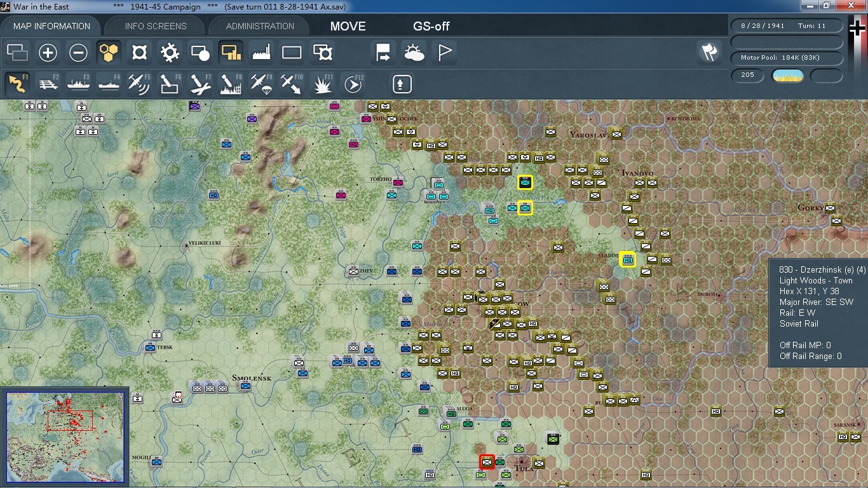868x488 pixels.
Task: Click the pennant flag toolbar icon
Action: (x=445, y=52)
